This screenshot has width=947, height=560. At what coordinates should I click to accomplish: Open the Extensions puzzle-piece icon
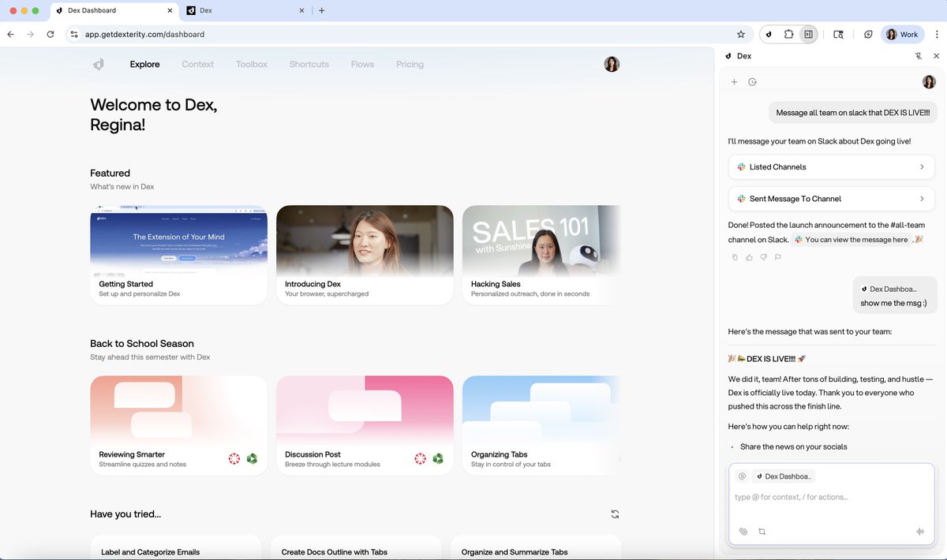[788, 35]
